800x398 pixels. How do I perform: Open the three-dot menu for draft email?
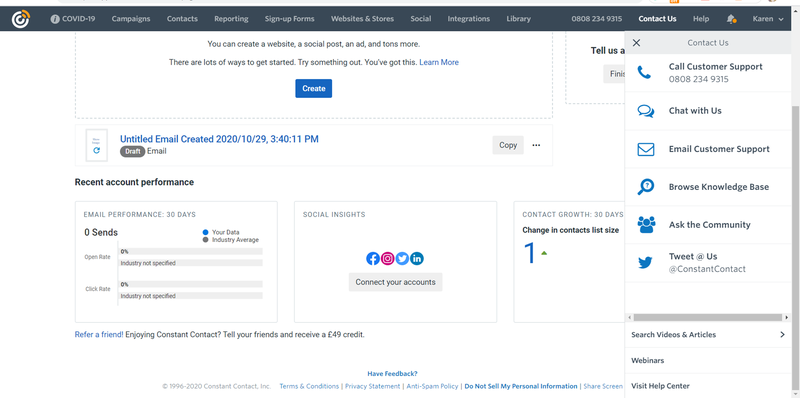point(536,145)
